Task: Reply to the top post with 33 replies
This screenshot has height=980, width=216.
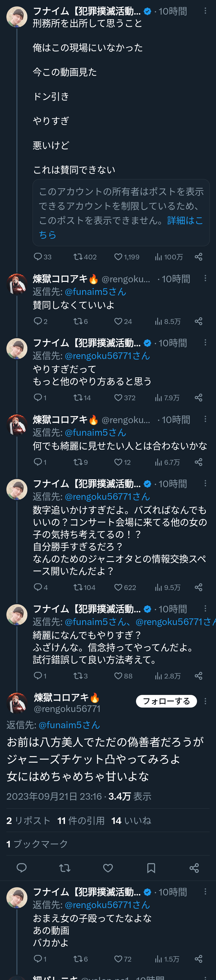Action: point(38,257)
